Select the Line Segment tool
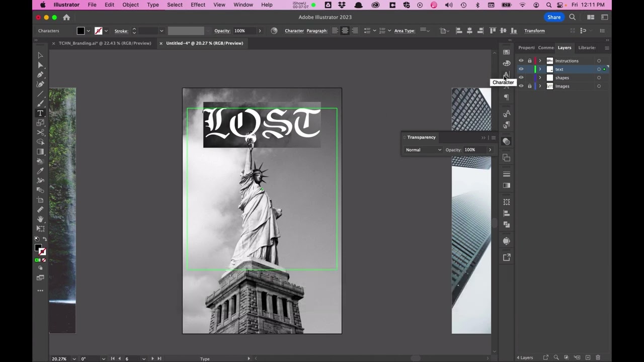Screen dimensions: 644x362 coord(40,94)
